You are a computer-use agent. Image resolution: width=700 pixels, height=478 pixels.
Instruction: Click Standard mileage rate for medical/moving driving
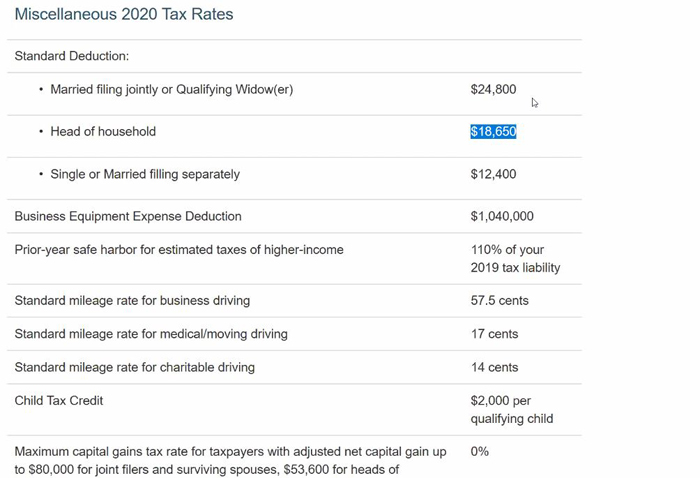[x=151, y=334]
